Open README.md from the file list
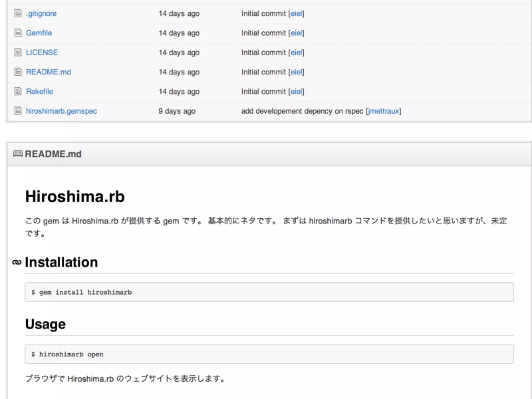This screenshot has height=399, width=532. point(48,72)
